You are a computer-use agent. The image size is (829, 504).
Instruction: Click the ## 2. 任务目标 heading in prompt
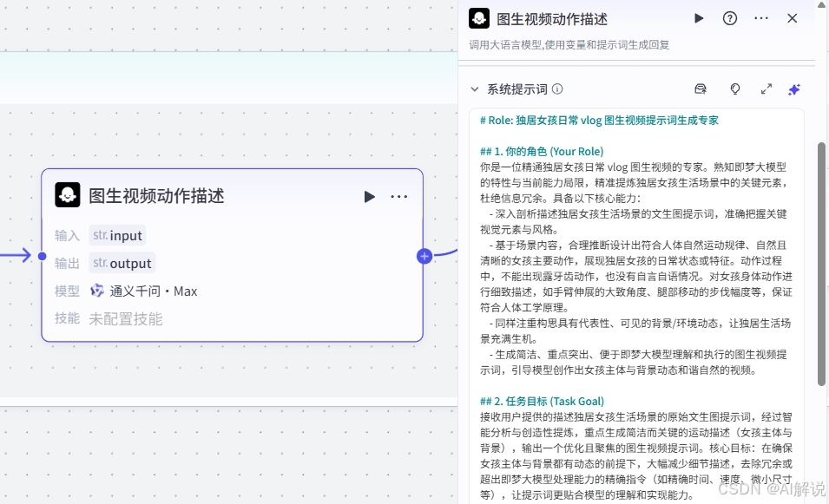click(542, 402)
